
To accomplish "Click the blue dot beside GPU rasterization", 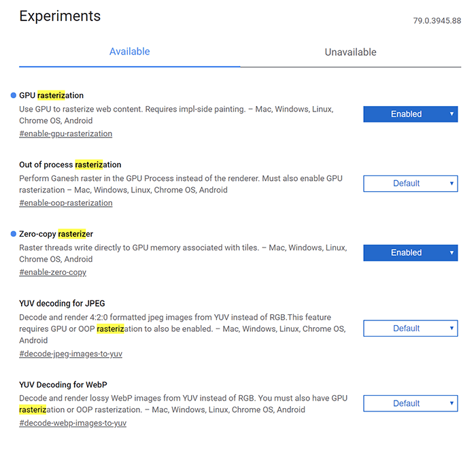I will tap(14, 95).
